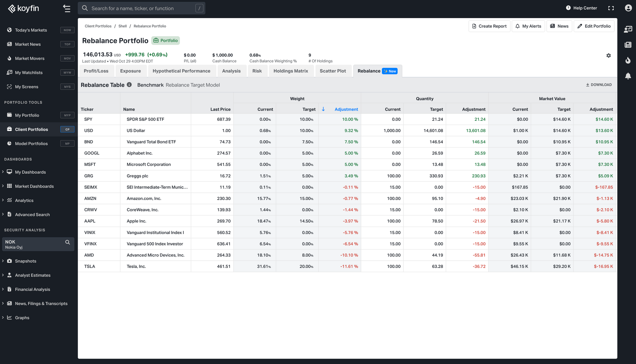Open the Shell breadcrumb link
The image size is (636, 364).
tap(122, 26)
